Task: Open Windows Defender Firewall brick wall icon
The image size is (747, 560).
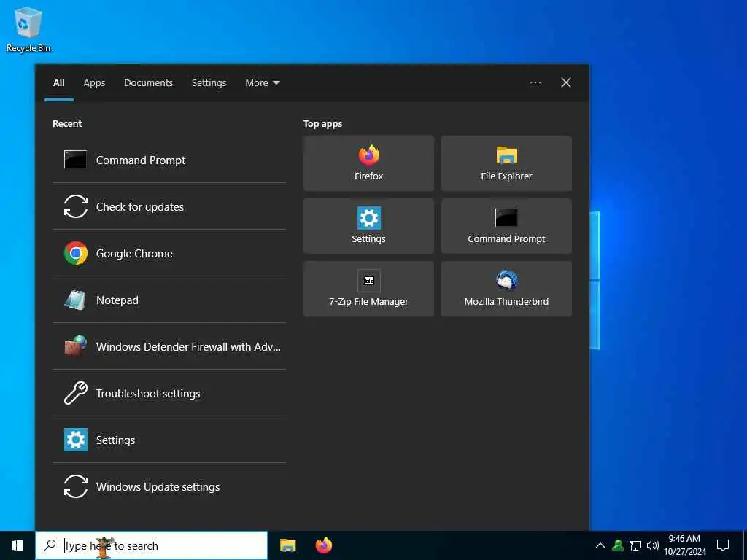Action: 75,346
